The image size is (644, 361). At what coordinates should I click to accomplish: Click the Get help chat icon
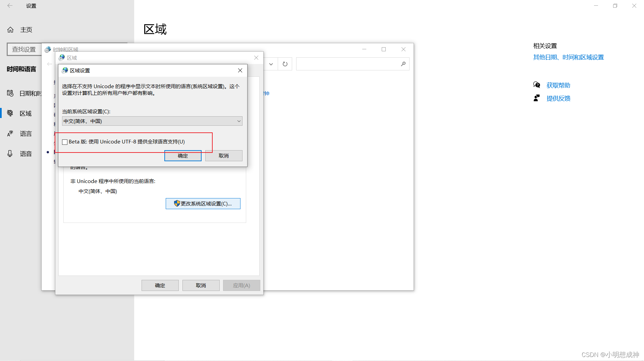(537, 85)
